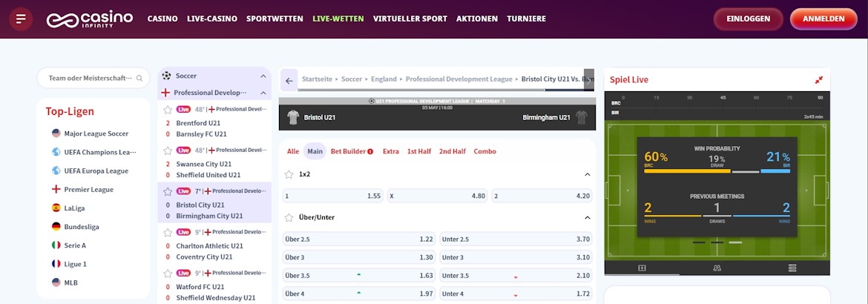Click the soccer ball sport icon
Screen dimensions: 868x304
click(x=167, y=76)
